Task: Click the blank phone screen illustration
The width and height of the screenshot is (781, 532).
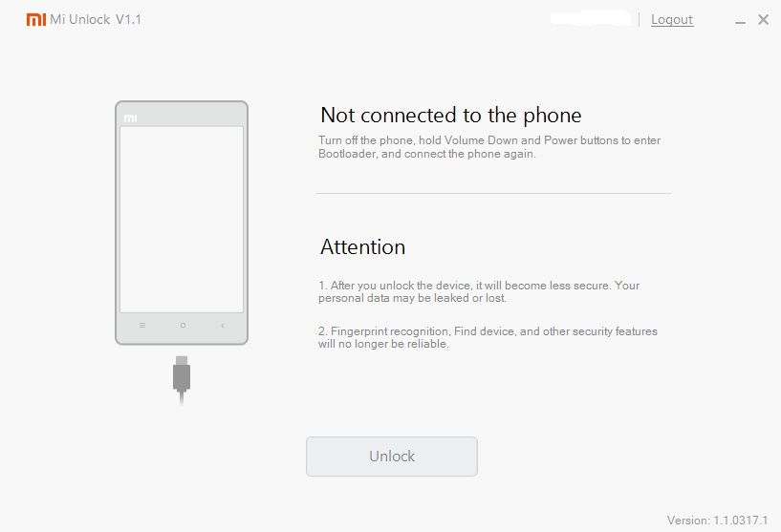Action: (182, 220)
